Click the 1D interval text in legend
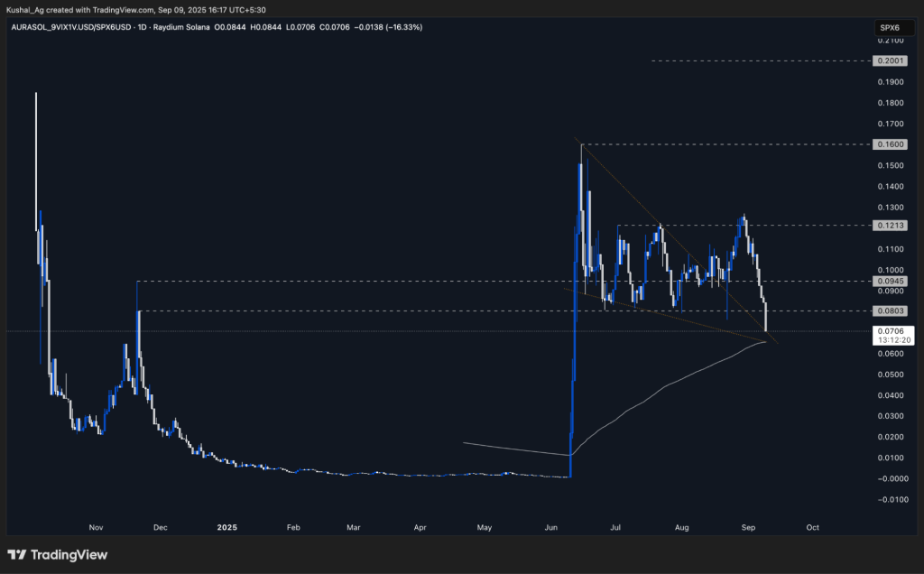This screenshot has width=924, height=574. pyautogui.click(x=142, y=27)
